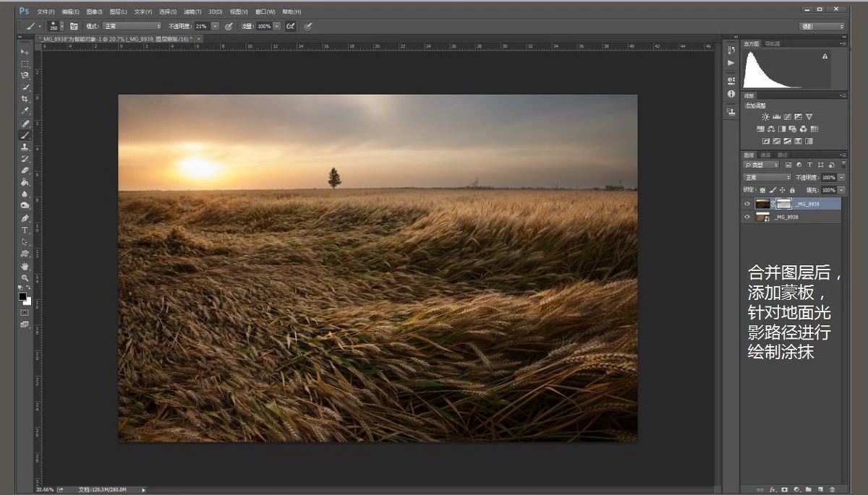Toggle lock transparent pixels
The height and width of the screenshot is (495, 868).
763,190
